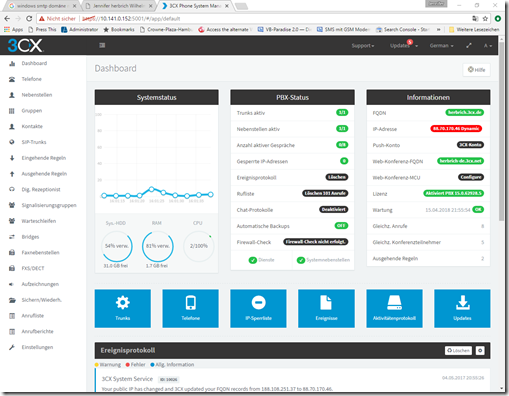Image resolution: width=509 pixels, height=396 pixels.
Task: Click the Kontakte icon in sidebar
Action: tap(12, 126)
